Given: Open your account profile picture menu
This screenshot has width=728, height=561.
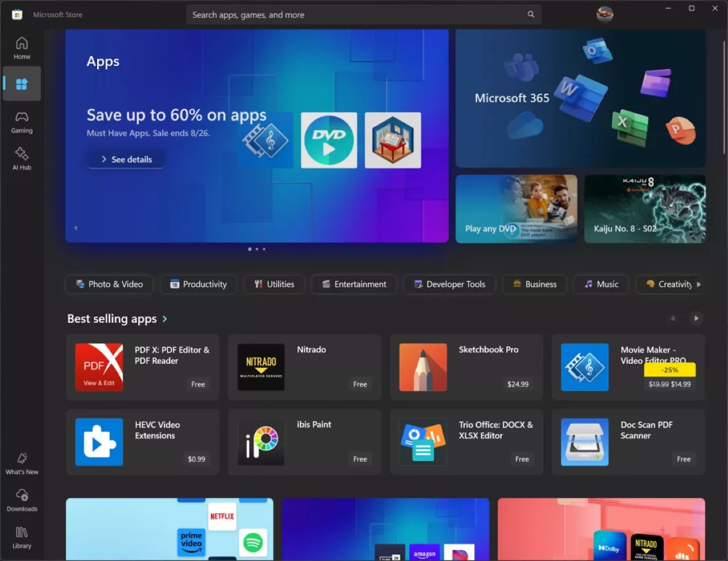Looking at the screenshot, I should 605,14.
